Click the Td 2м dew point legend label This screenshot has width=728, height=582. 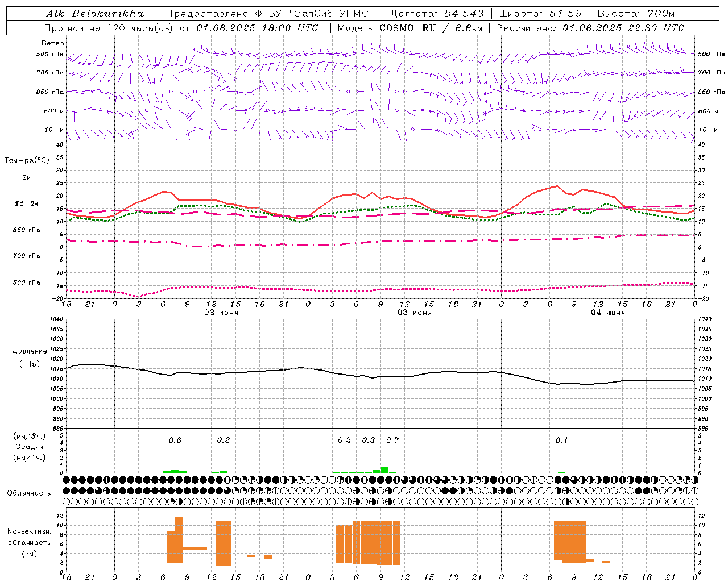tap(27, 203)
